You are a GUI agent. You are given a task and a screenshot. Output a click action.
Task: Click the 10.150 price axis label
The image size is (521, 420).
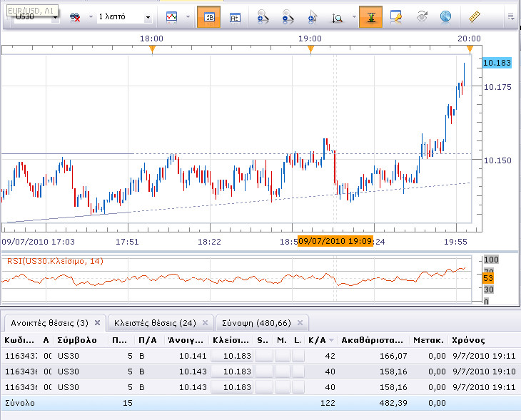(497, 160)
